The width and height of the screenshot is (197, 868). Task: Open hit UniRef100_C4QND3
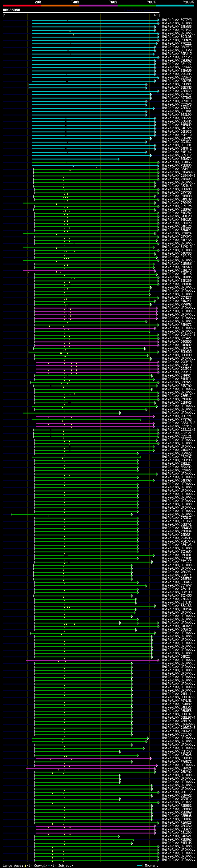(177, 342)
